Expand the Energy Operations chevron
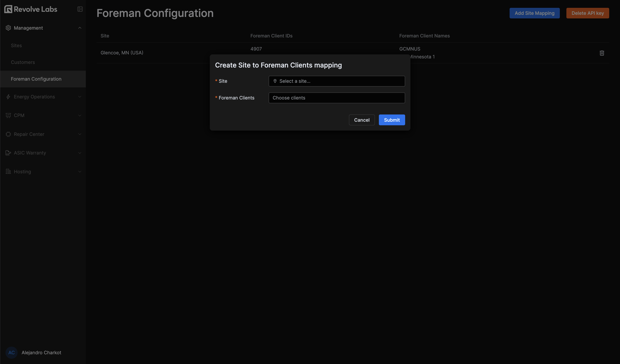 click(x=80, y=97)
